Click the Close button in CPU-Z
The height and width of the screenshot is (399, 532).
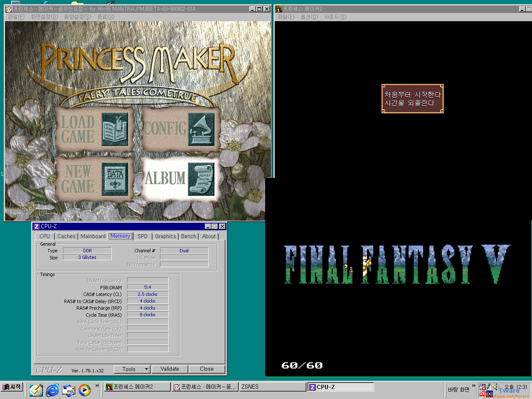click(207, 369)
